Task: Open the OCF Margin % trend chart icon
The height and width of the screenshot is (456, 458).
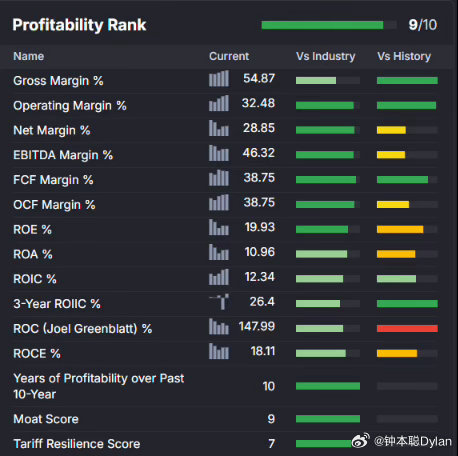Action: [219, 203]
